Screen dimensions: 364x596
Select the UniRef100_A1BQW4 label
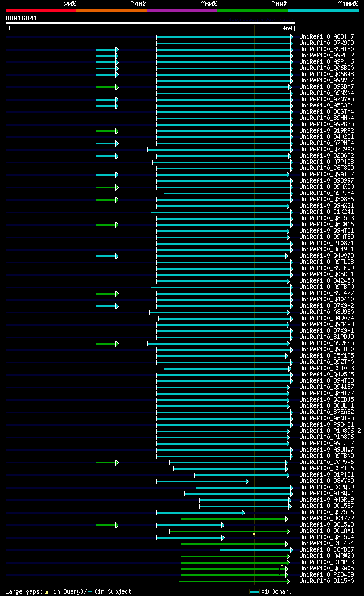[326, 493]
